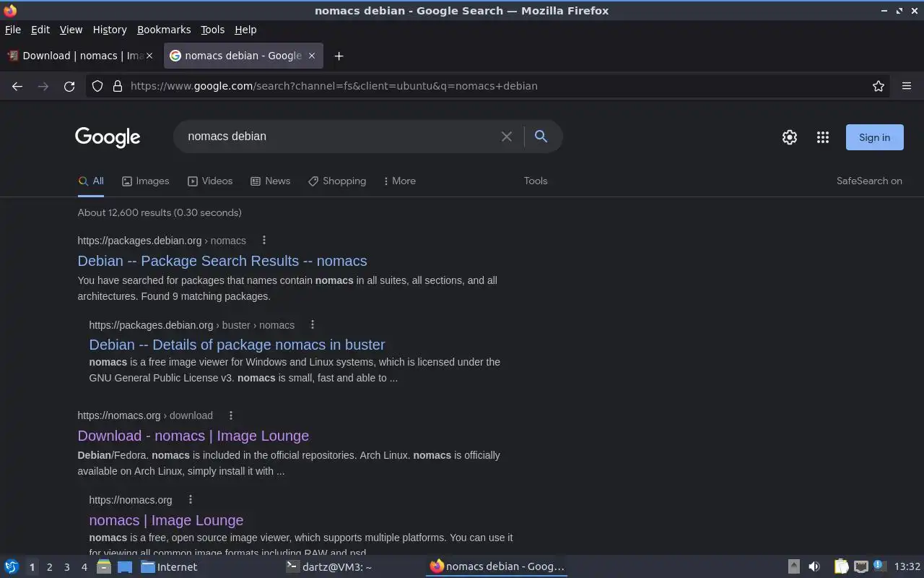View site security padlock info
Screen dimensions: 924x578
[x=118, y=86]
